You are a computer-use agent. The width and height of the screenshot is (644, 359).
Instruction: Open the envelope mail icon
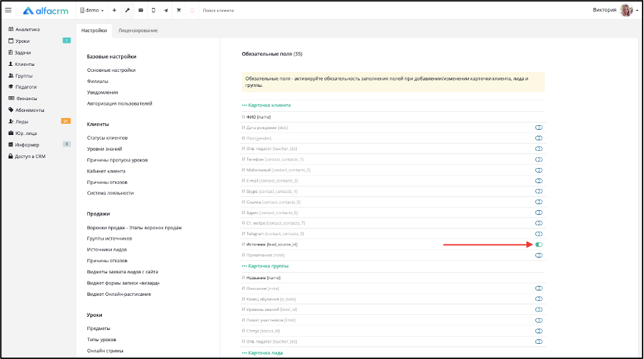141,11
